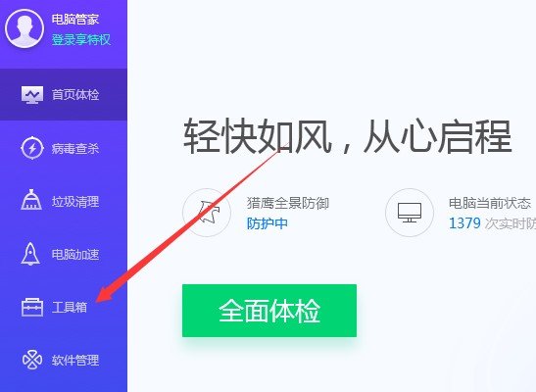Click the 软件管理 clover icon
The image size is (536, 392).
pos(32,360)
